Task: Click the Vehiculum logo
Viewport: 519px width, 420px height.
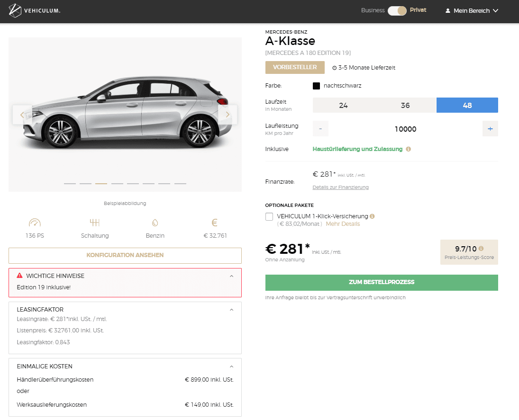Action: [x=35, y=10]
